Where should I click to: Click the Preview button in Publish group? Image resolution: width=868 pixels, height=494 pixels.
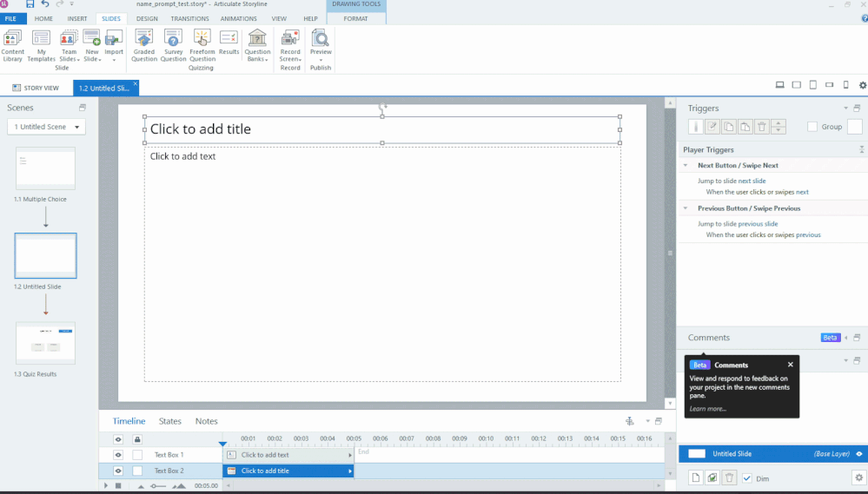321,42
